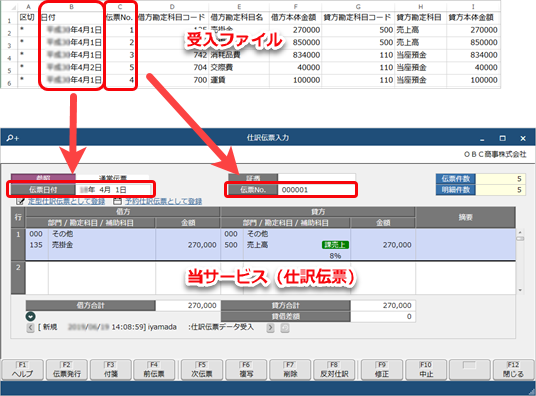This screenshot has width=536, height=396.
Task: Click the 貸借差額 value 0
Action: click(x=383, y=317)
